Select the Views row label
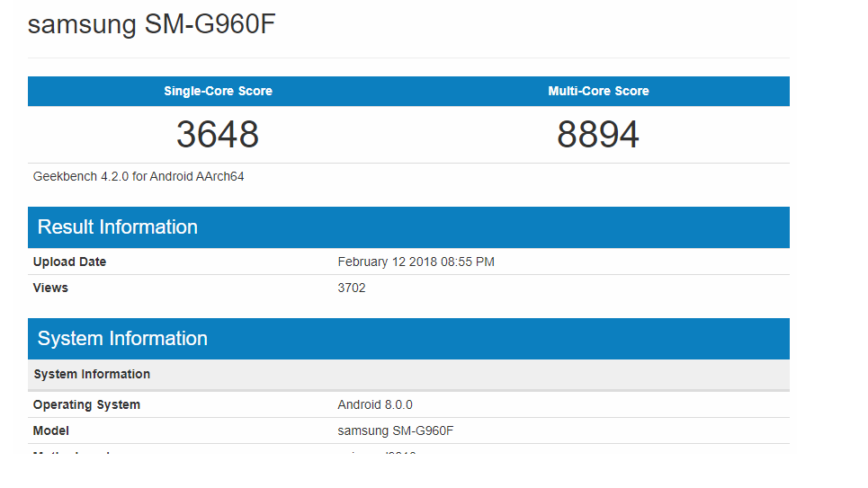This screenshot has width=868, height=488. (50, 288)
